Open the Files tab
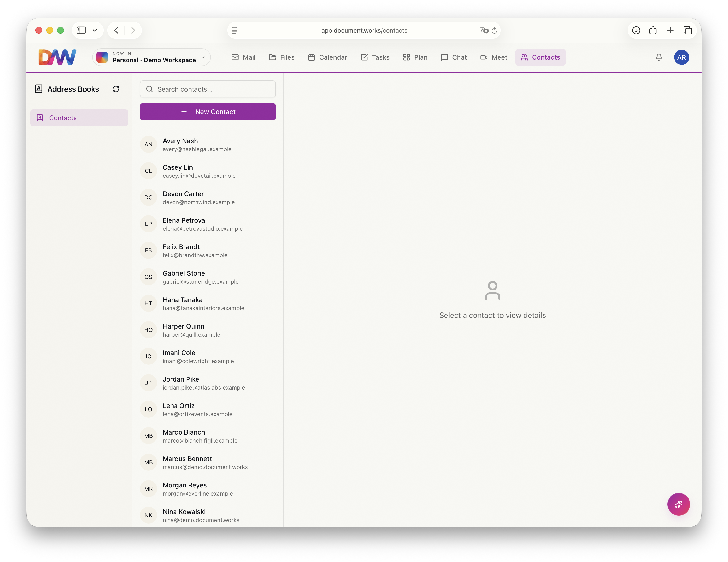This screenshot has height=562, width=728. (282, 57)
